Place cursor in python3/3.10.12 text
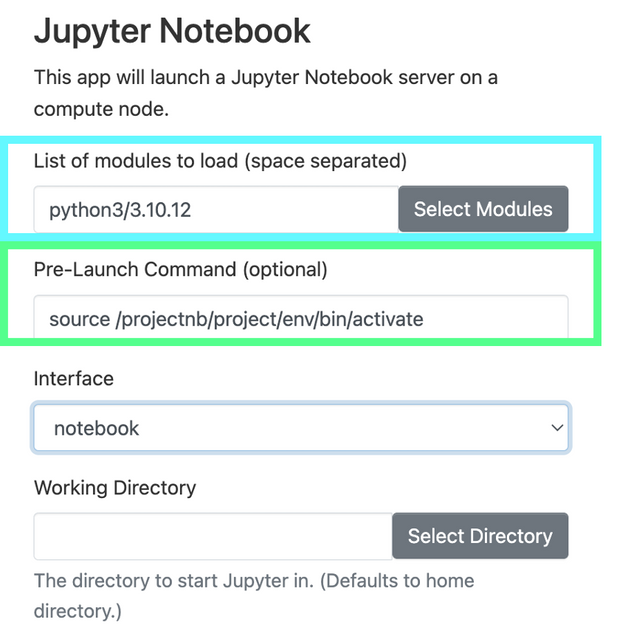631x636 pixels. (x=120, y=210)
